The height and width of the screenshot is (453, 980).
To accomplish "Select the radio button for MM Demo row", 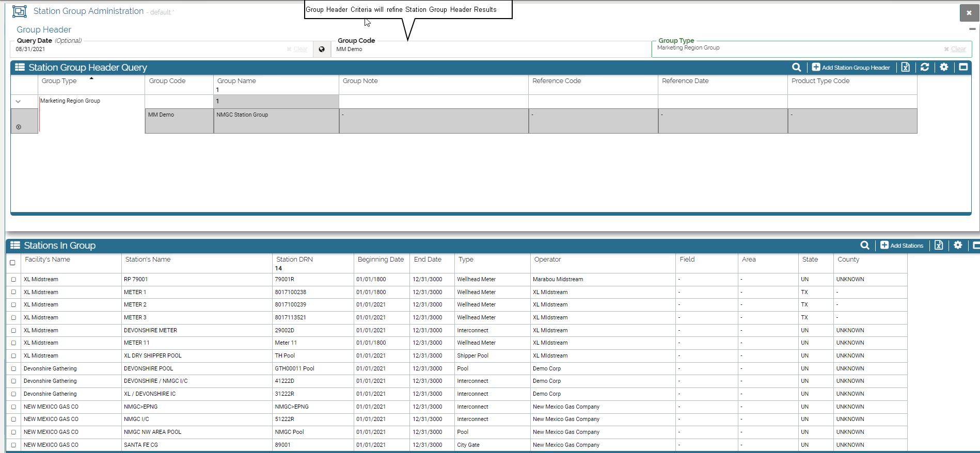I will 19,127.
